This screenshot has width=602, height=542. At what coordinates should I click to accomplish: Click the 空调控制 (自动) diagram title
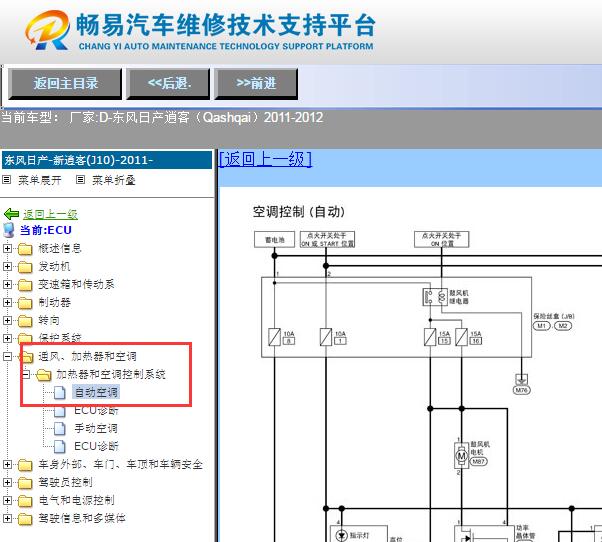click(299, 212)
